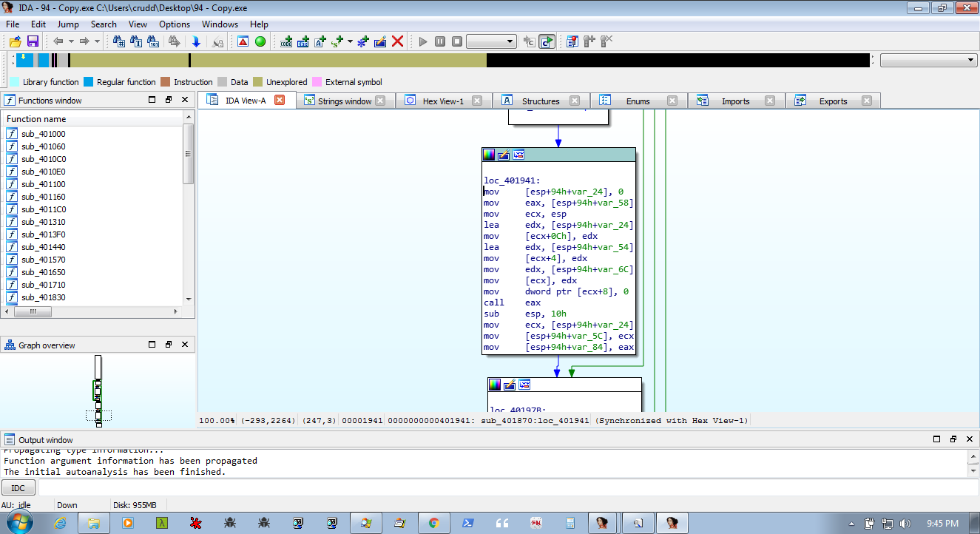
Task: Select sub_401570 in the functions list
Action: point(43,260)
